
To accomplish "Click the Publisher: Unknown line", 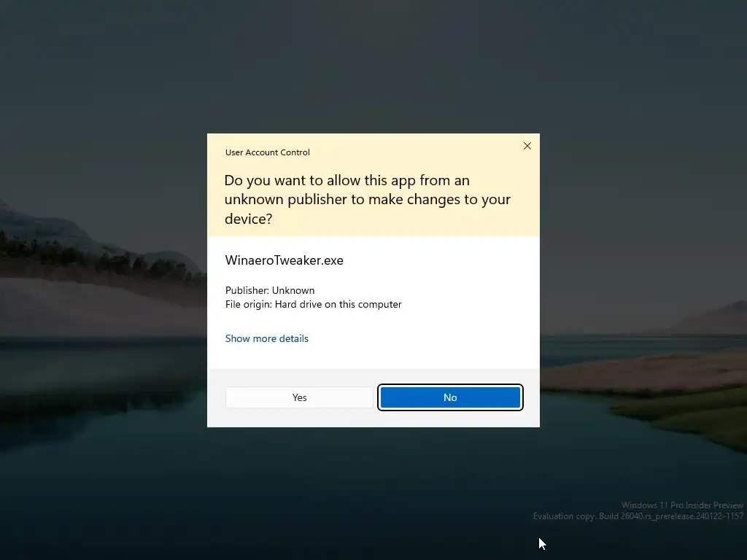I will pyautogui.click(x=270, y=290).
